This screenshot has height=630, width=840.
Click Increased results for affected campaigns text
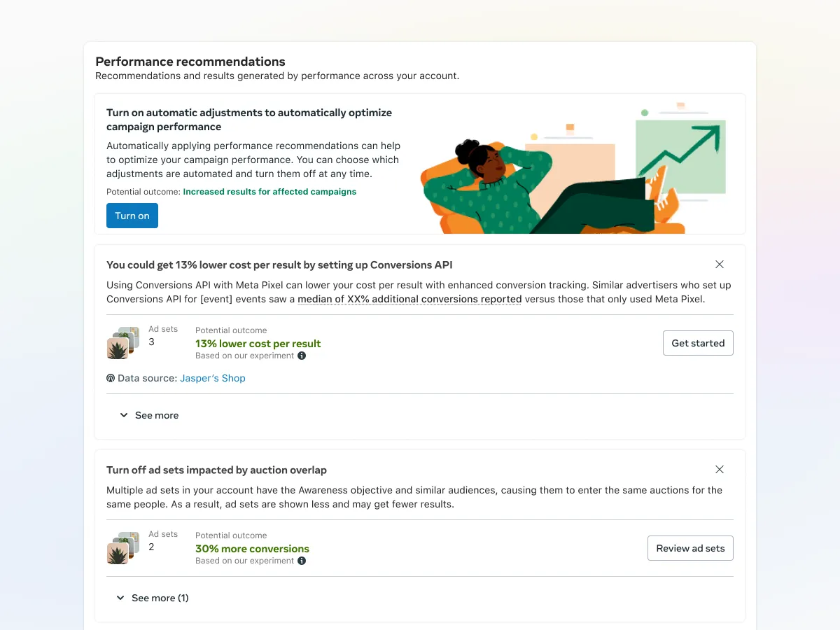269,192
